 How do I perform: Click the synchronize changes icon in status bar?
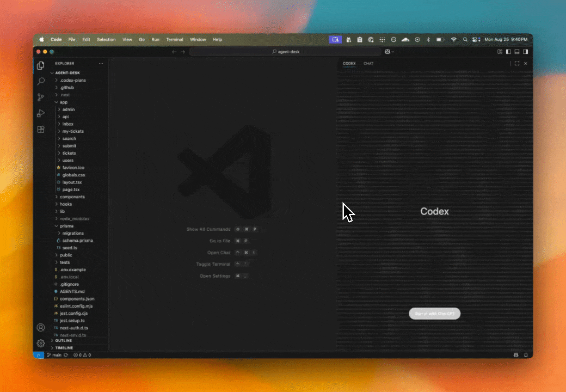click(x=66, y=355)
